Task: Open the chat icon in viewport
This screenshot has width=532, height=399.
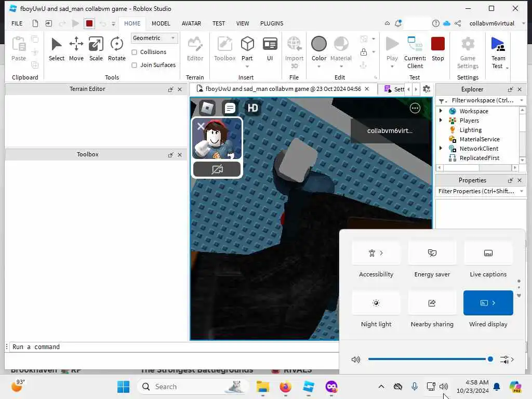Action: 230,108
